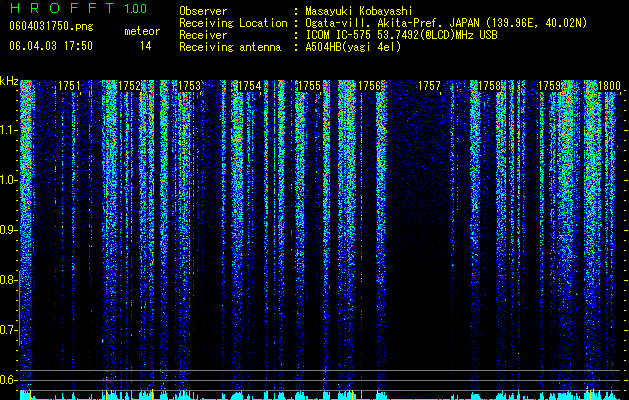The height and width of the screenshot is (400, 629).
Task: Click the 1758 time marker
Action: click(x=489, y=86)
